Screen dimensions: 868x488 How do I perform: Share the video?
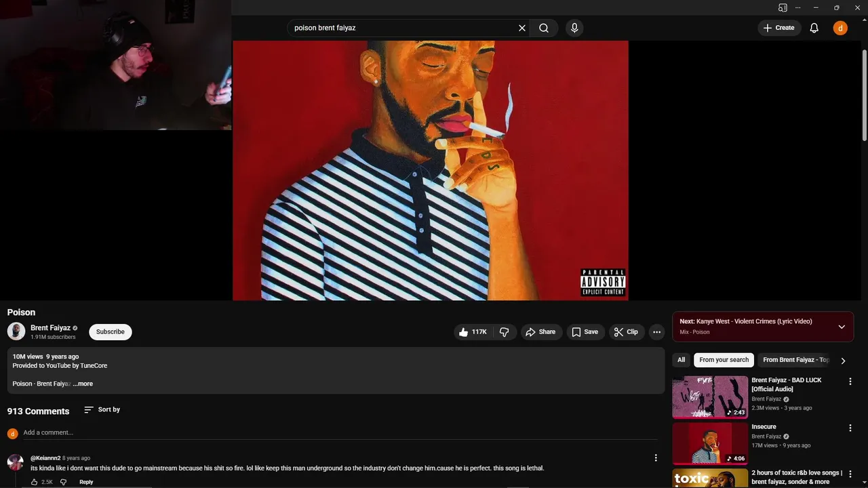tap(540, 332)
